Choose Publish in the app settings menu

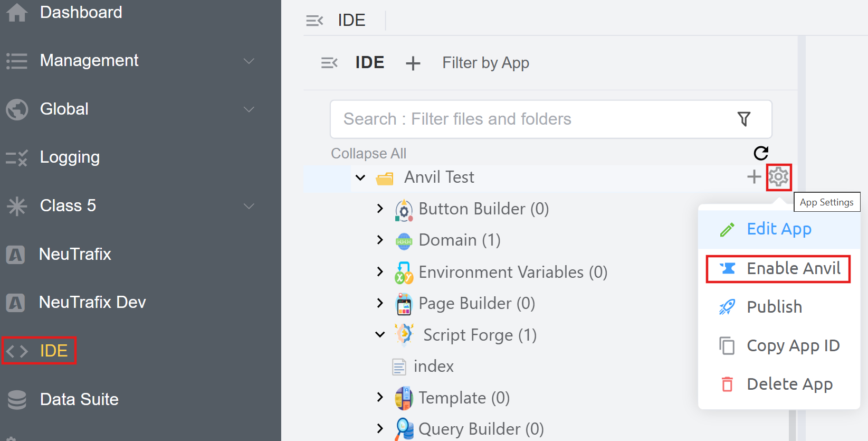[x=774, y=307]
